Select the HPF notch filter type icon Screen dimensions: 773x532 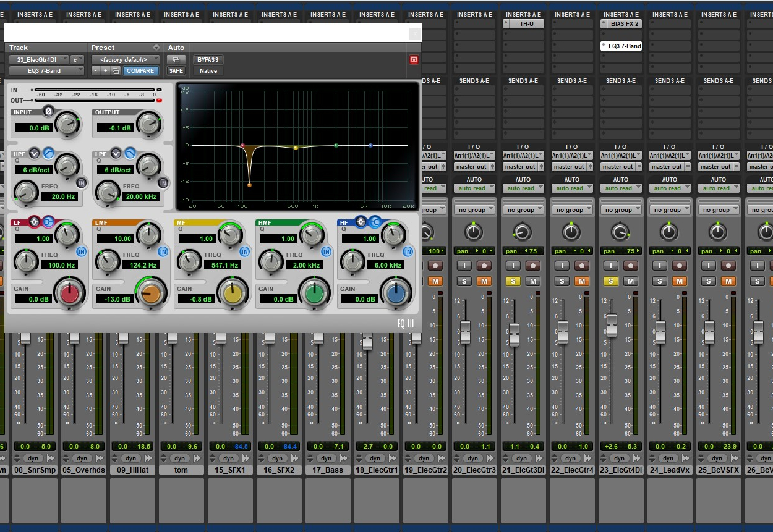coord(34,153)
